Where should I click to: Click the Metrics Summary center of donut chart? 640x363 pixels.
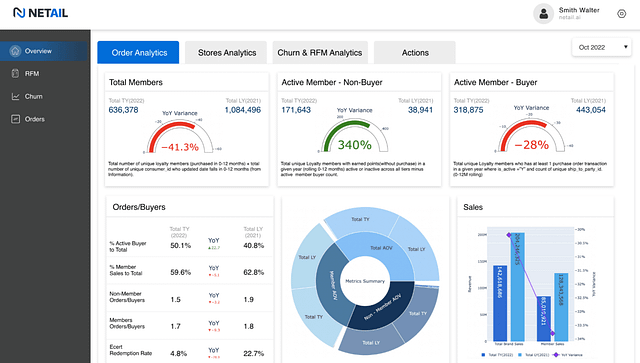365,281
